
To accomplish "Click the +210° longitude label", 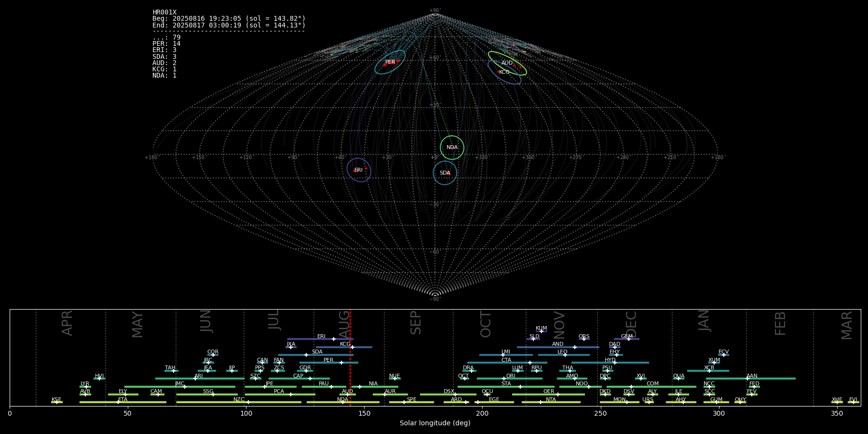I will point(670,158).
